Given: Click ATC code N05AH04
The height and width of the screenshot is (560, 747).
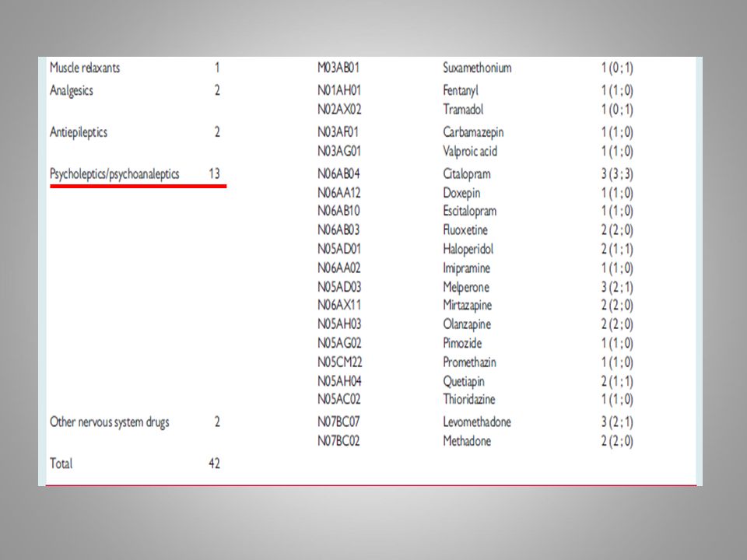Looking at the screenshot, I should coord(339,381).
